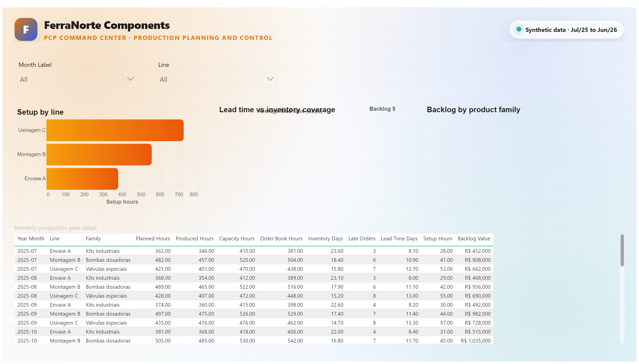639x364 pixels.
Task: Click the green synthetic data status dot
Action: point(519,29)
